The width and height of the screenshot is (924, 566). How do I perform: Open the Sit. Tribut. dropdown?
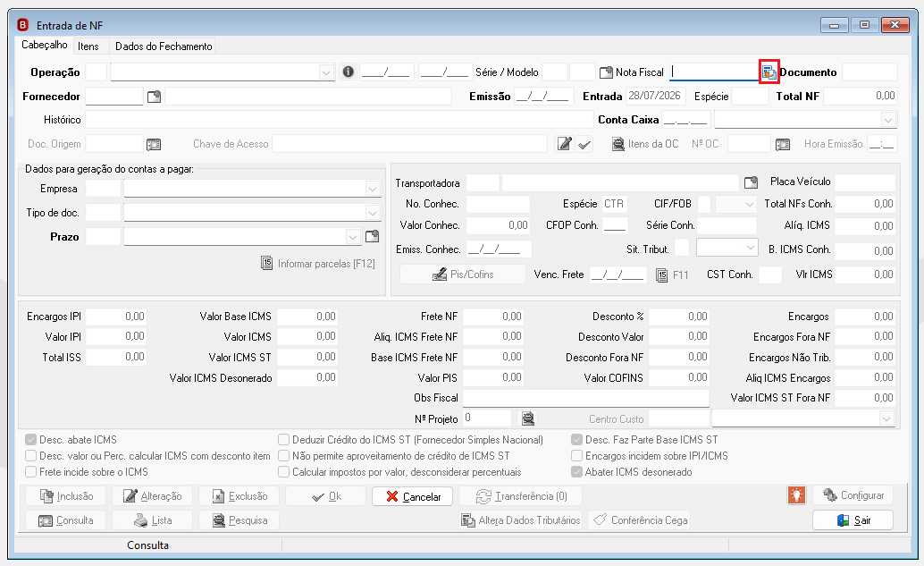pyautogui.click(x=750, y=248)
